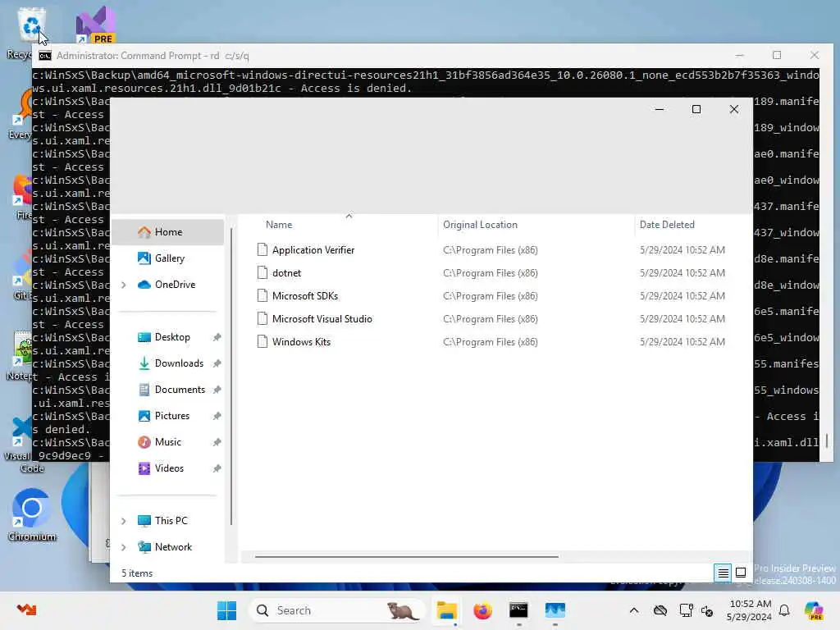
Task: Click the Date Deleted of Application Verifier
Action: 682,250
